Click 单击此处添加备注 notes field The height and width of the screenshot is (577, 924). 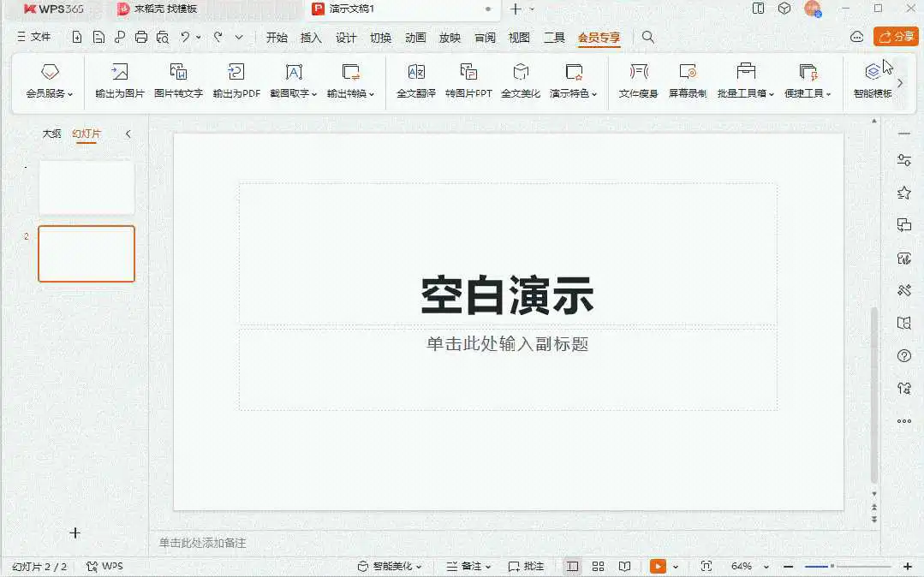click(203, 543)
